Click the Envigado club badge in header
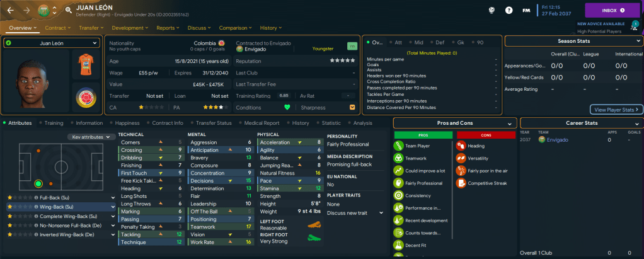Viewport: 644px width, 259px height. tap(43, 10)
